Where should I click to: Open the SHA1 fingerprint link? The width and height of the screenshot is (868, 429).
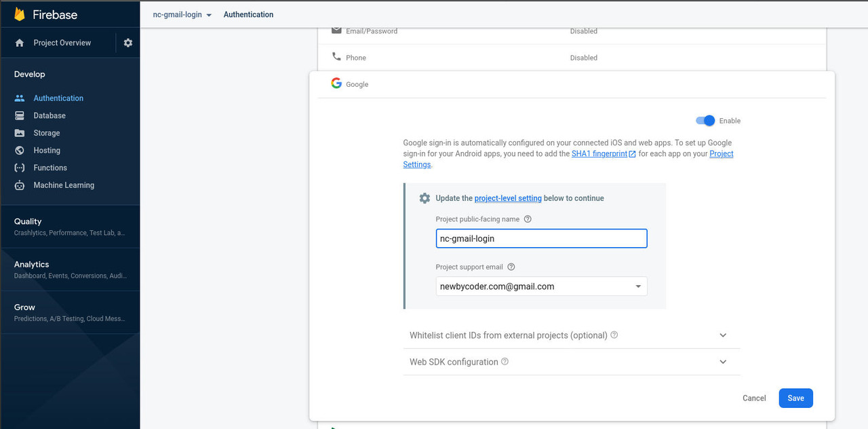tap(599, 154)
